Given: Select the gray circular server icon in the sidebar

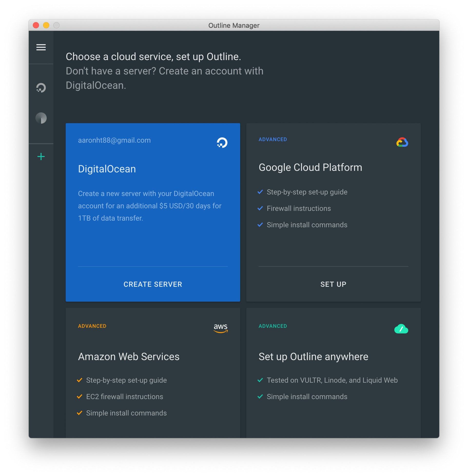Looking at the screenshot, I should pos(41,118).
